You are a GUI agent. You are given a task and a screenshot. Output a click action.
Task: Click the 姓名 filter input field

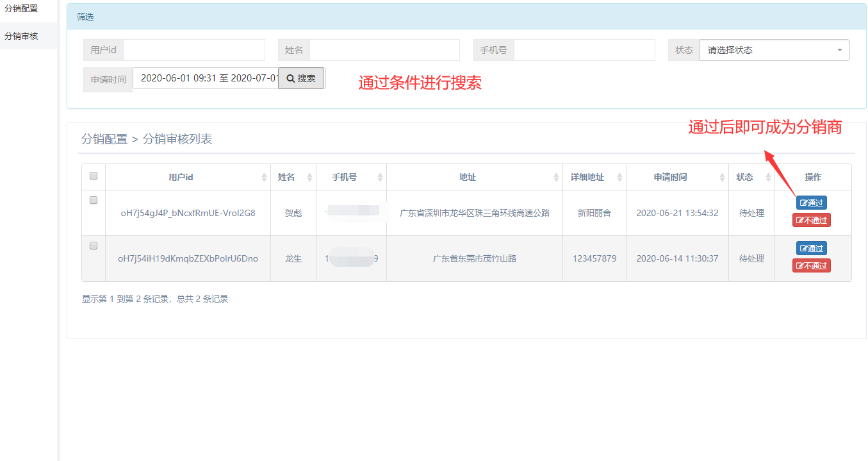pos(384,50)
